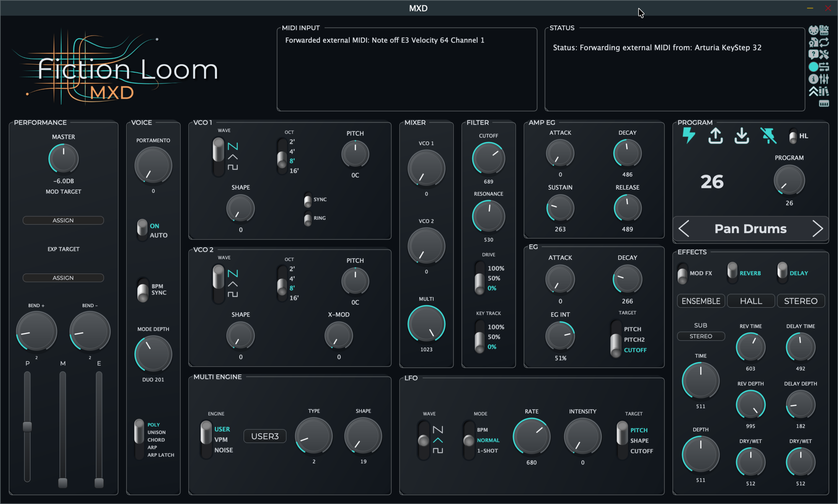Open the screwdriver and wrench tools icon
Screen dimensions: 838x504
[x=824, y=54]
